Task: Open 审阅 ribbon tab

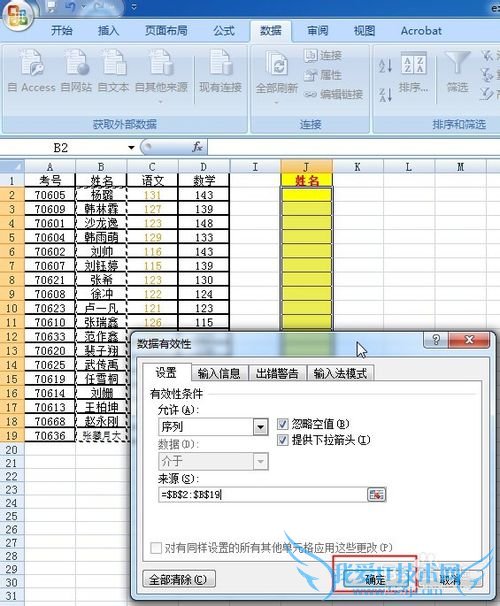Action: 318,31
